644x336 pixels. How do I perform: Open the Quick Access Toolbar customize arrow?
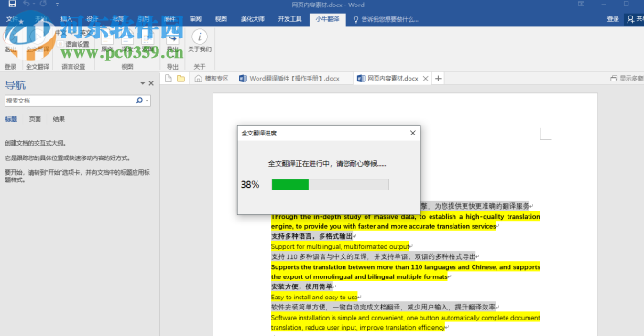tap(57, 5)
